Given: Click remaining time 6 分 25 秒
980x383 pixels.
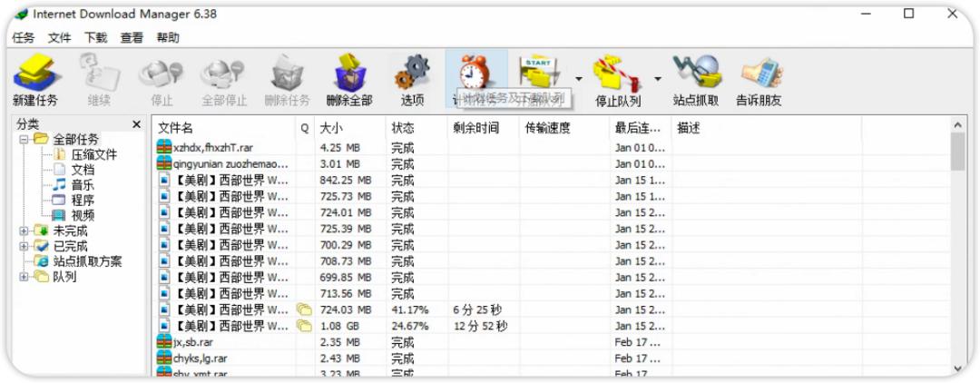Looking at the screenshot, I should (477, 309).
